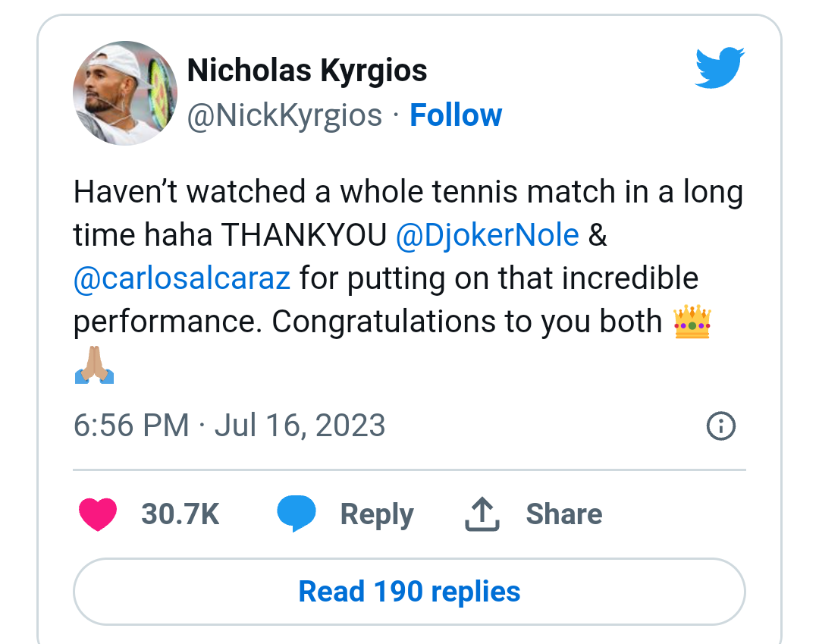Click the praying hands emoji
819x644 pixels.
[x=94, y=366]
